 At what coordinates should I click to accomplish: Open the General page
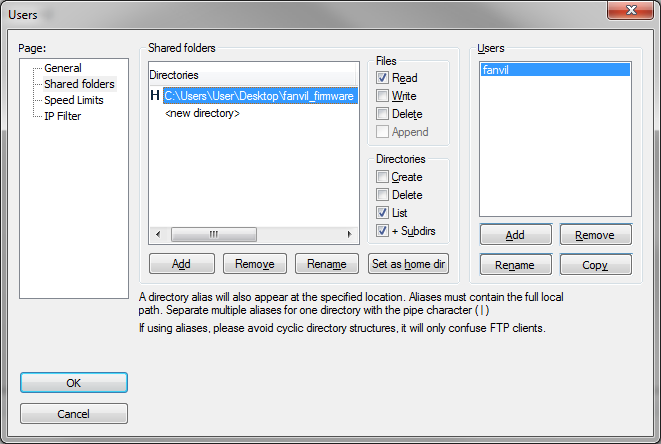pyautogui.click(x=63, y=68)
